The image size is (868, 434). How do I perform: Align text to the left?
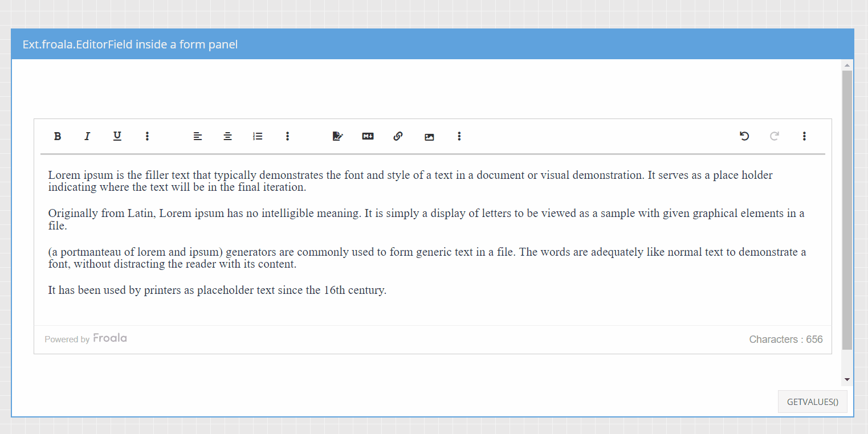pyautogui.click(x=198, y=136)
